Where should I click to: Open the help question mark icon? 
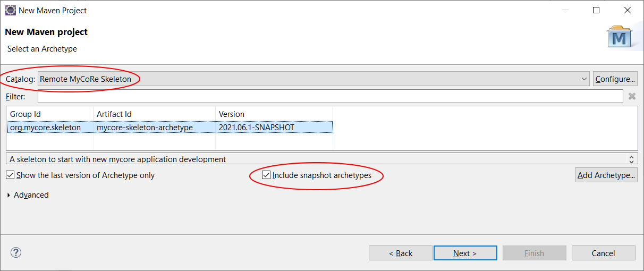16,252
